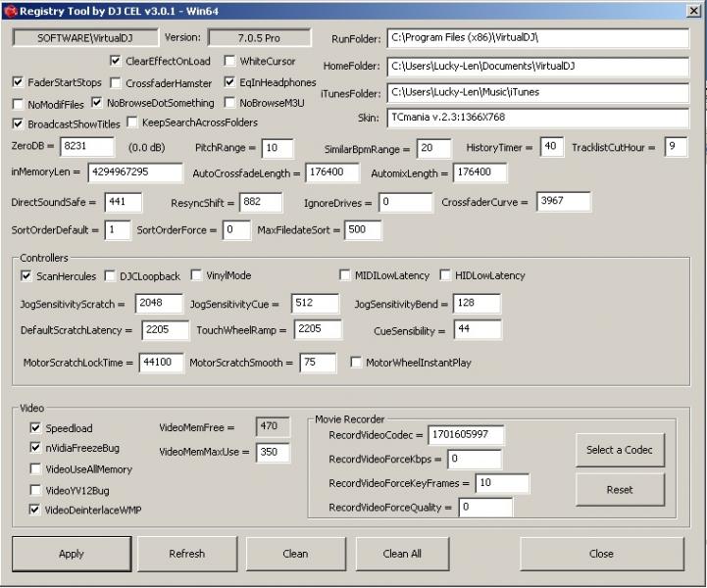Click the CrossfaderCurve field
Image resolution: width=707 pixels, height=588 pixels.
pyautogui.click(x=564, y=201)
